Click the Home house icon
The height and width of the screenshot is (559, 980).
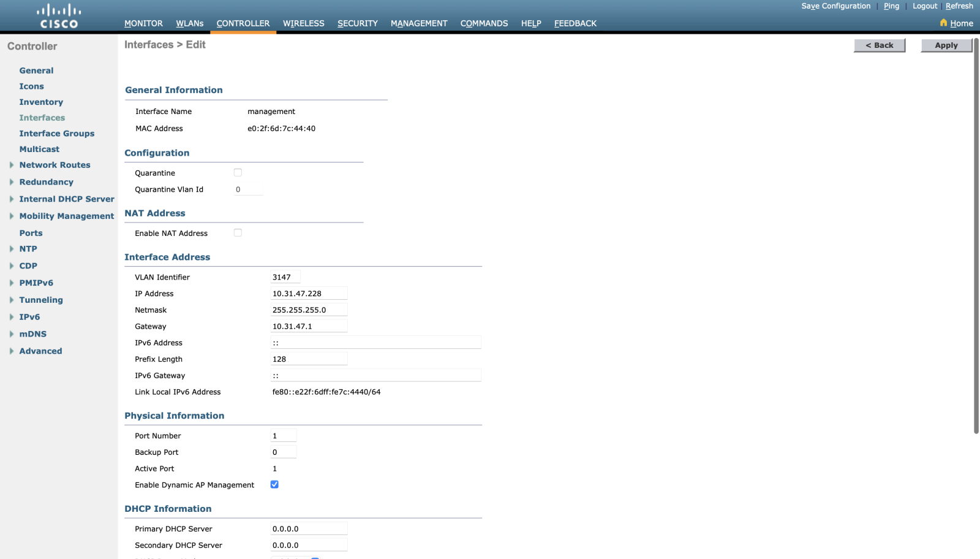click(x=943, y=23)
